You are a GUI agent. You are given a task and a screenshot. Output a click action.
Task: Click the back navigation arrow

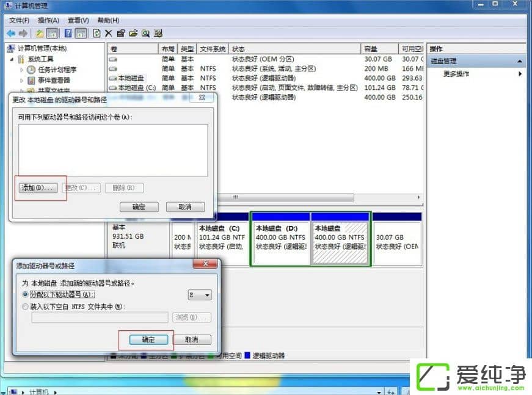tap(12, 34)
